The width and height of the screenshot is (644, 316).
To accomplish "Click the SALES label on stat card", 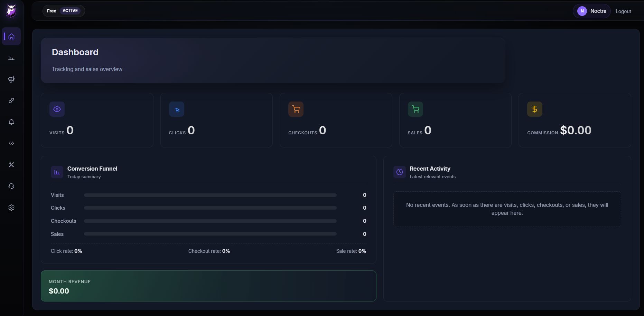I will [x=415, y=133].
